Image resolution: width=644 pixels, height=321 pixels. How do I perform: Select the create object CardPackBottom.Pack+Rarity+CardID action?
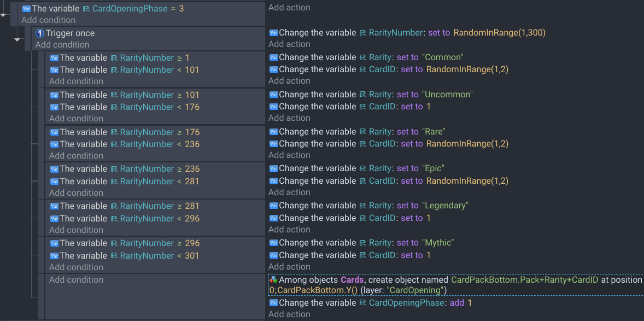[455, 285]
